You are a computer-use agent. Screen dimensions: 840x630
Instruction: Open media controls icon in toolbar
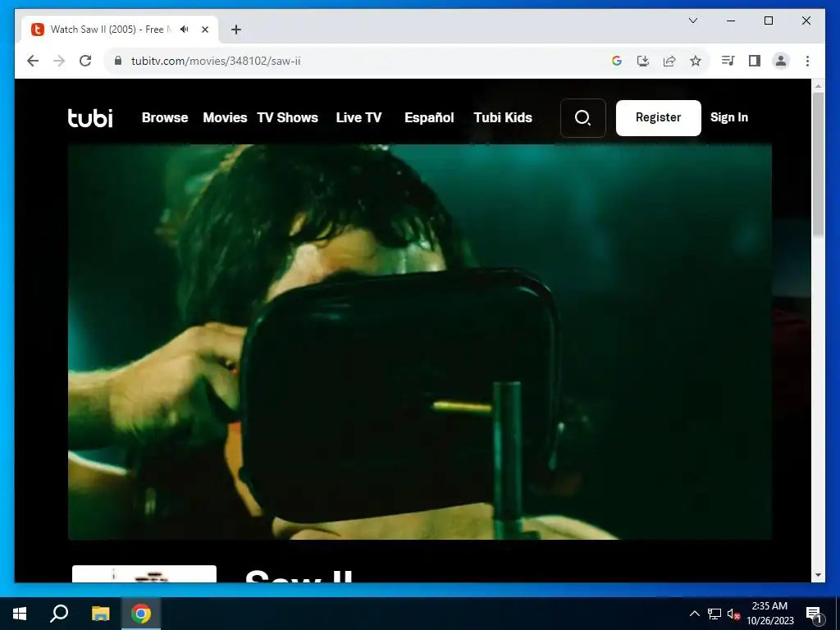tap(728, 61)
